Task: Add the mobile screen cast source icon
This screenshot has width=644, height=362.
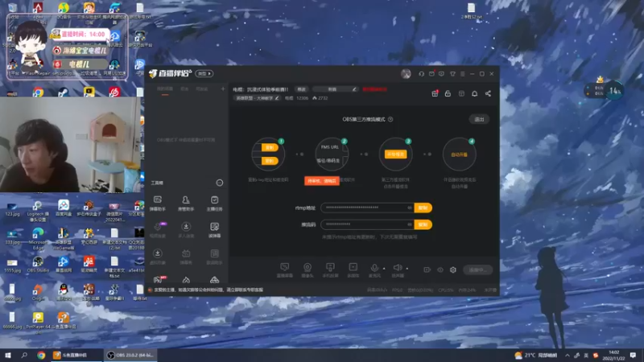Action: pyautogui.click(x=330, y=269)
